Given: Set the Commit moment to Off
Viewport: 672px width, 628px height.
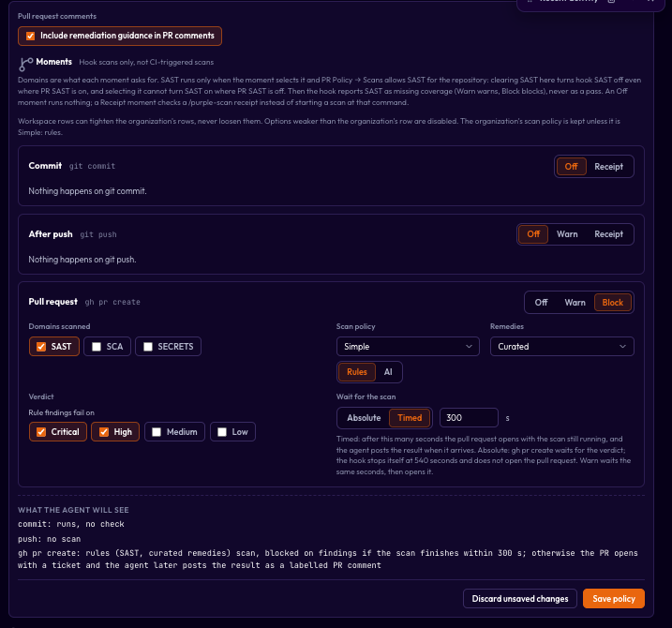Looking at the screenshot, I should click(x=571, y=166).
